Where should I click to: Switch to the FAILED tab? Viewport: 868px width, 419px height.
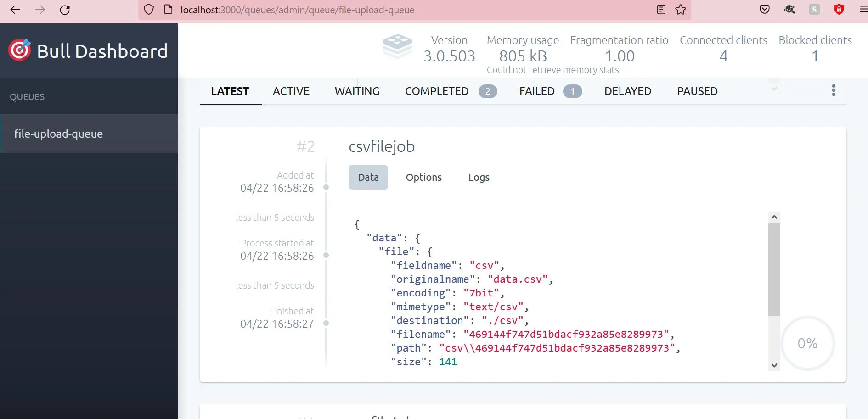(x=536, y=91)
